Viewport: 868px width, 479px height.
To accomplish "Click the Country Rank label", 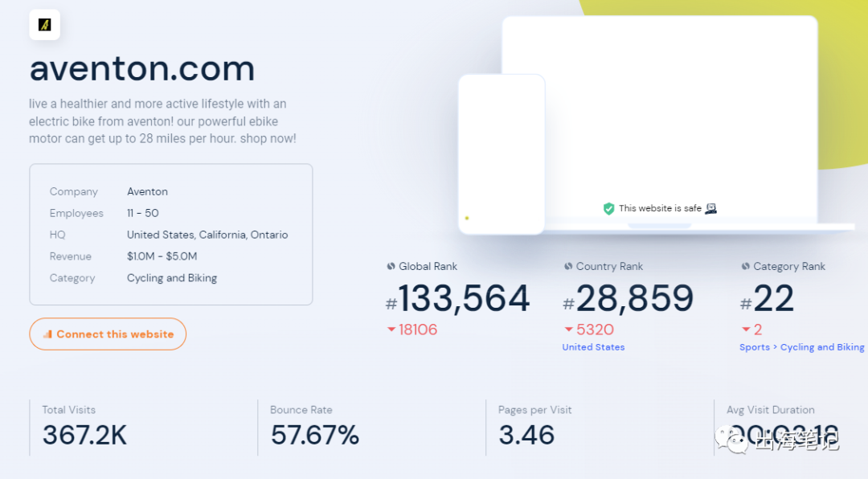I will point(609,266).
